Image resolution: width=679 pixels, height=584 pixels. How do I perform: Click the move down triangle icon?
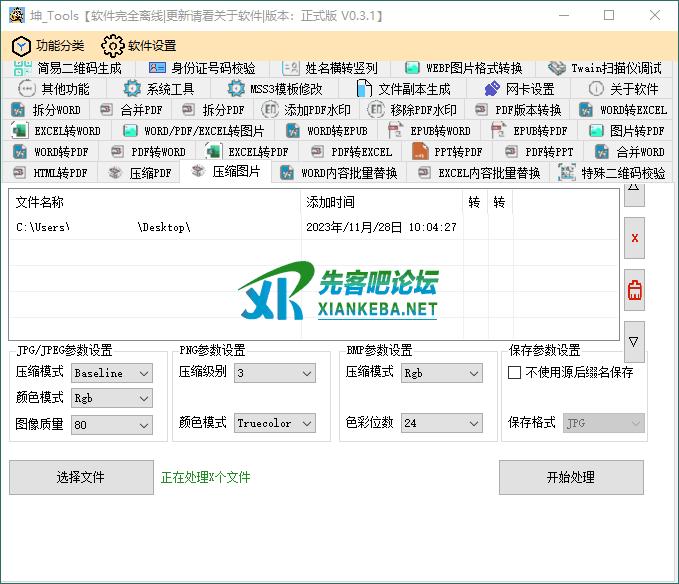(x=634, y=342)
